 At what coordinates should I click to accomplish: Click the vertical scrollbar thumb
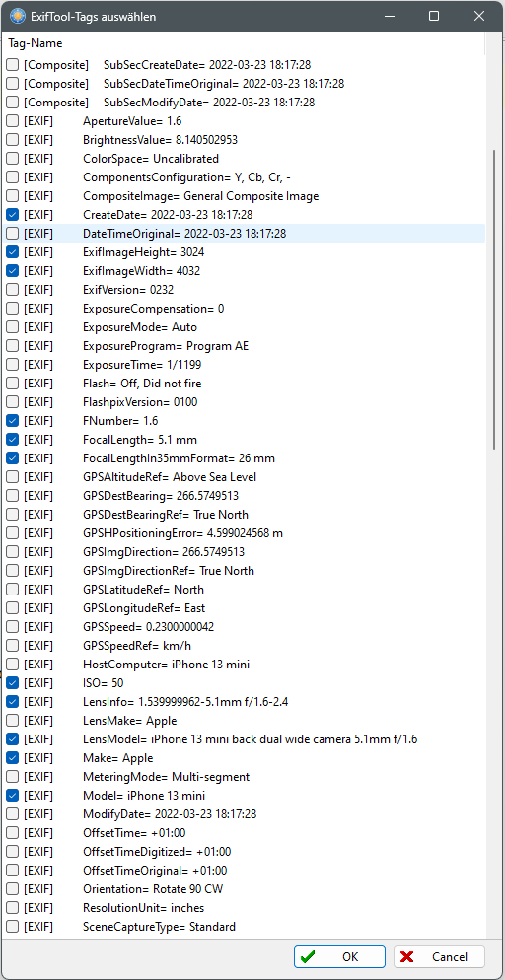494,299
